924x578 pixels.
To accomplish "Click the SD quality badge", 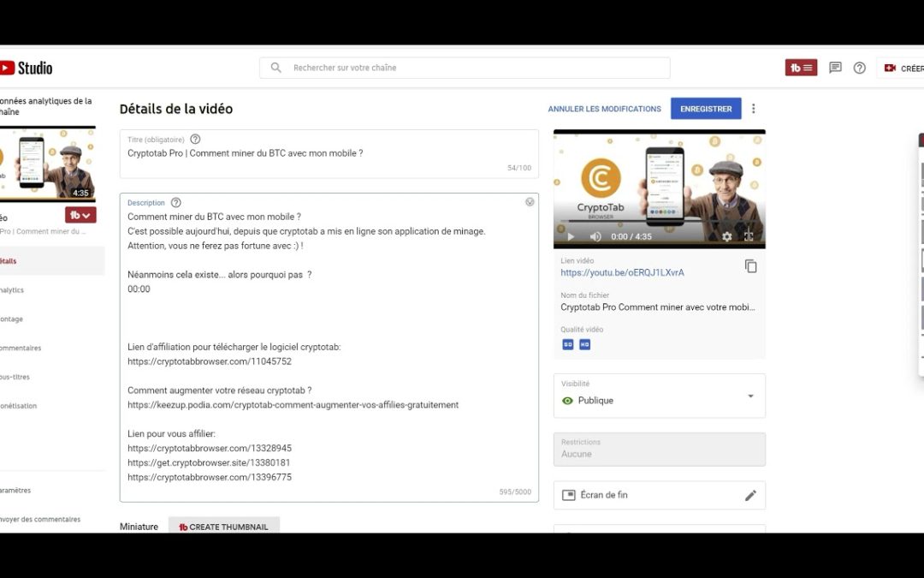I will pos(567,343).
